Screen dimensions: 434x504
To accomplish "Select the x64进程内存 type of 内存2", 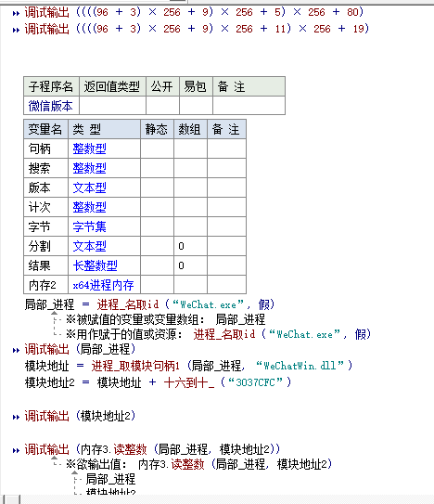I will click(x=103, y=285).
